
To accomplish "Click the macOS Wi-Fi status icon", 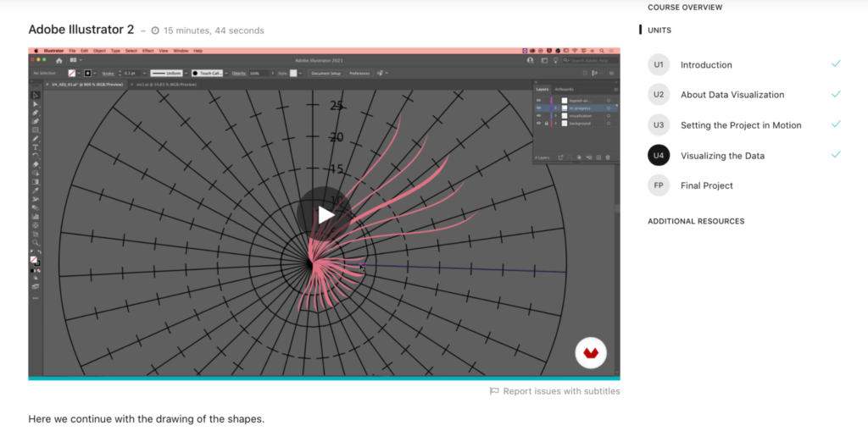I will 575,50.
